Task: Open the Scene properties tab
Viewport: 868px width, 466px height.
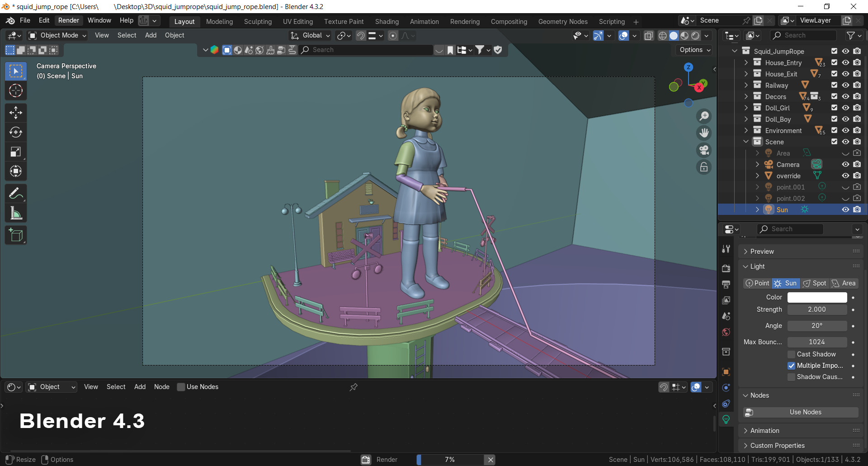Action: [726, 316]
